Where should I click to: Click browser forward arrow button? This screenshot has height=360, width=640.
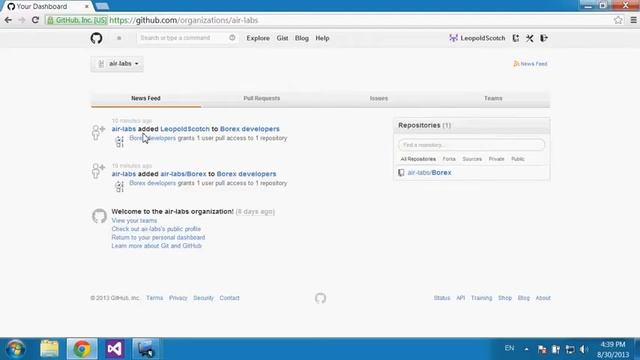(x=22, y=20)
